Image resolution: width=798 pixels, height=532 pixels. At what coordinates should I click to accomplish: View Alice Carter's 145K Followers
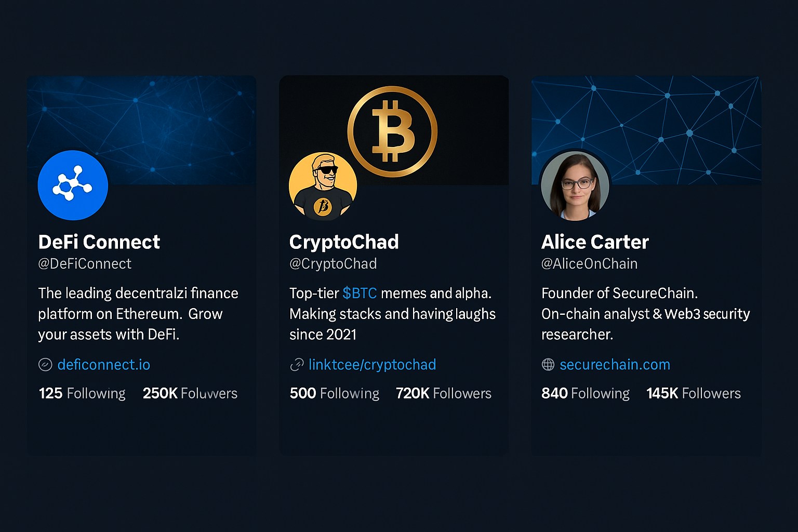click(x=693, y=393)
